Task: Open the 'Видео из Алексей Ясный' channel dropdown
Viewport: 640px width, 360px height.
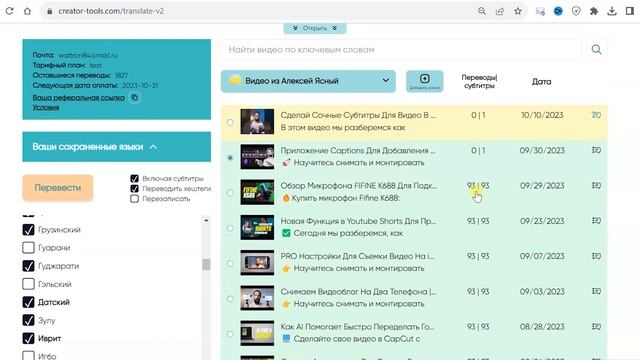Action: pyautogui.click(x=308, y=81)
